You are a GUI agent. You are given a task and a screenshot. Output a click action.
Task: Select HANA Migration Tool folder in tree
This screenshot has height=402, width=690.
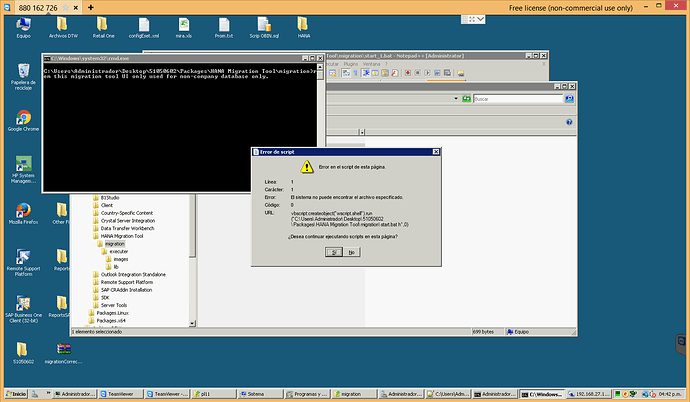[122, 236]
